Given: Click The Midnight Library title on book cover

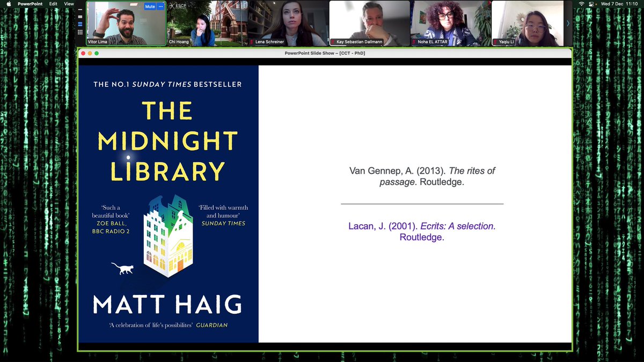Looking at the screenshot, I should (x=167, y=141).
